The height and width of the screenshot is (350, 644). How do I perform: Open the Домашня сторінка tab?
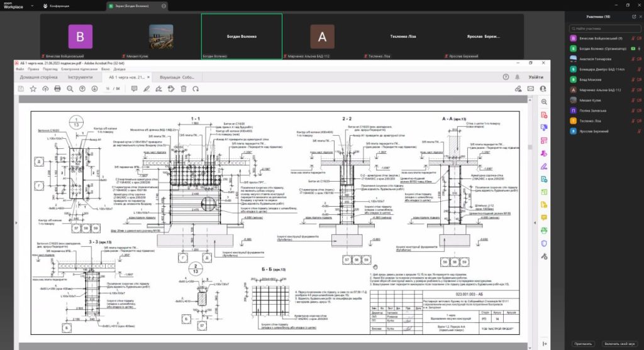pyautogui.click(x=38, y=77)
